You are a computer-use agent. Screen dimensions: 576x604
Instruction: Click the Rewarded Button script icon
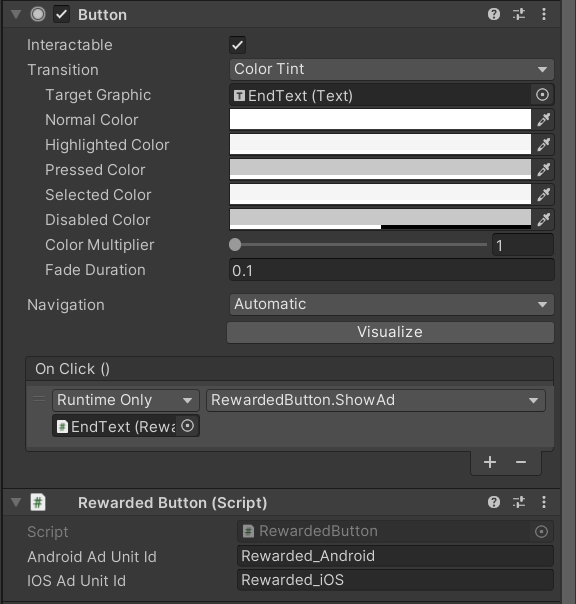[38, 502]
